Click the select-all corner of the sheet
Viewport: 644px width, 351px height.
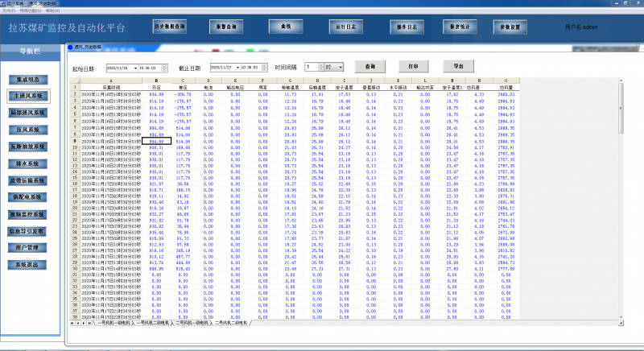point(75,81)
